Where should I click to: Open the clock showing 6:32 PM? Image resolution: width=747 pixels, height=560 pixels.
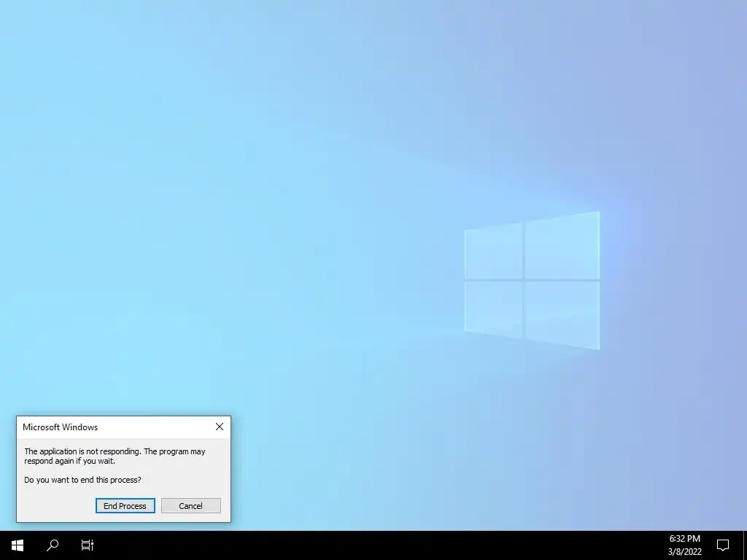(684, 539)
